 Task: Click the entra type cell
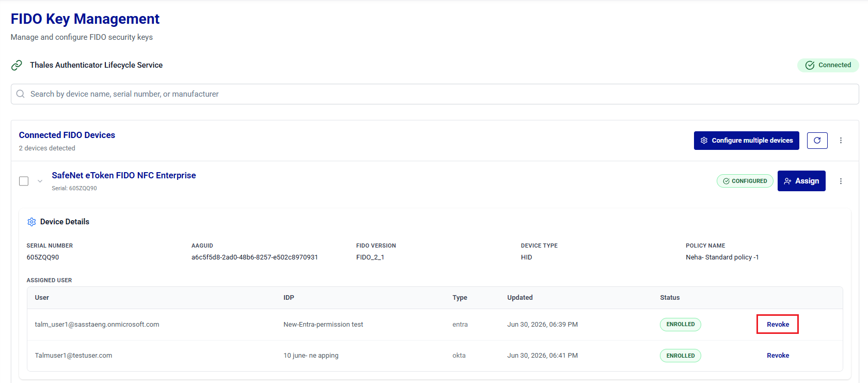(460, 325)
